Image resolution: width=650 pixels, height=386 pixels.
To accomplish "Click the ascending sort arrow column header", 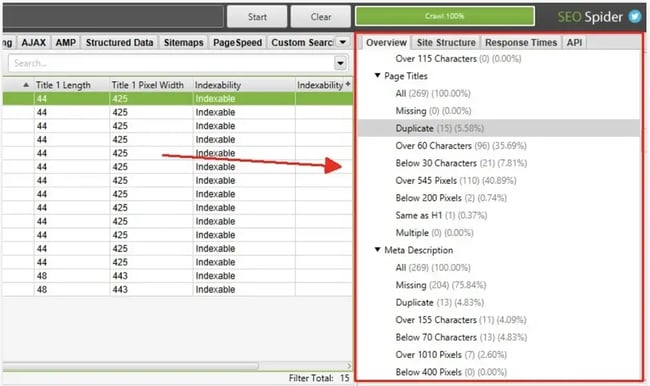I will 26,85.
